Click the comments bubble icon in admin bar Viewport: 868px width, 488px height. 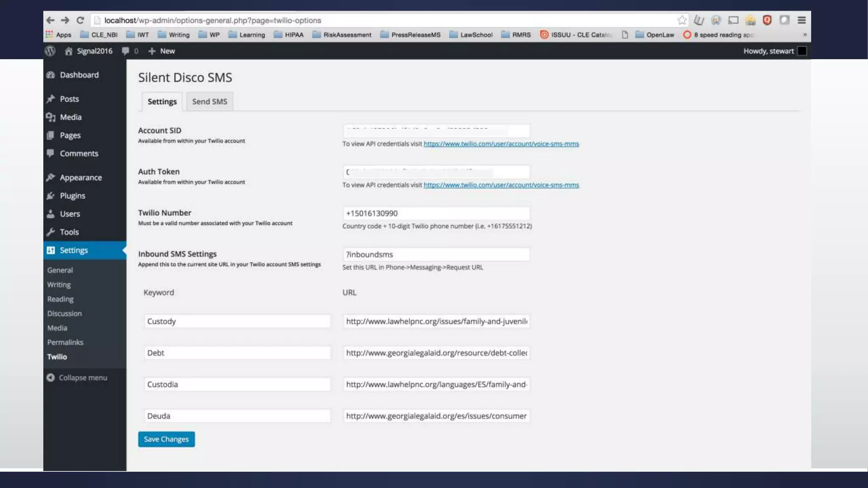tap(125, 51)
